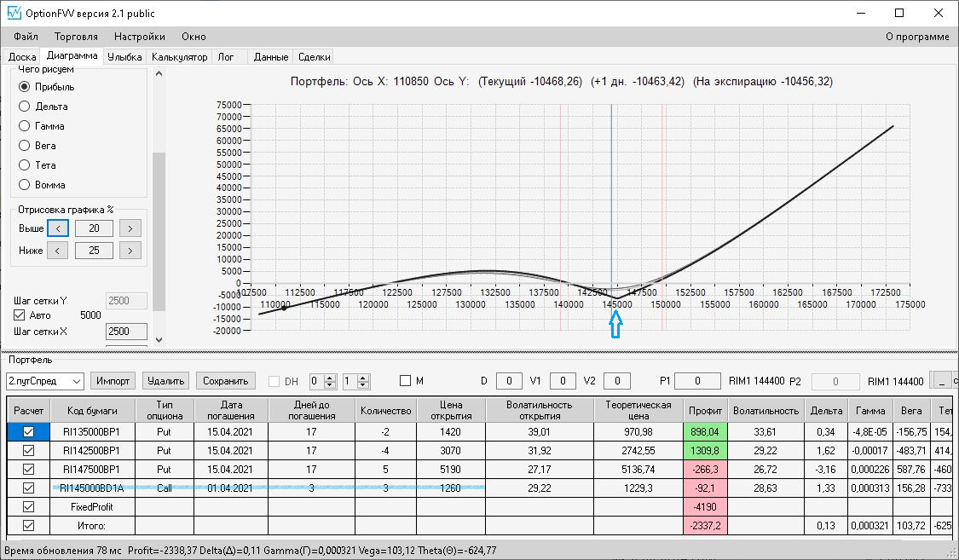Click the 'Ниже' percent field showing 25
This screenshot has width=959, height=560.
(x=94, y=251)
